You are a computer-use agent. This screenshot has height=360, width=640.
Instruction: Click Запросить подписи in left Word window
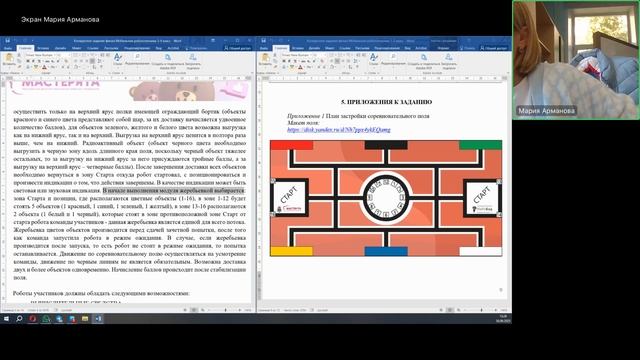click(193, 61)
